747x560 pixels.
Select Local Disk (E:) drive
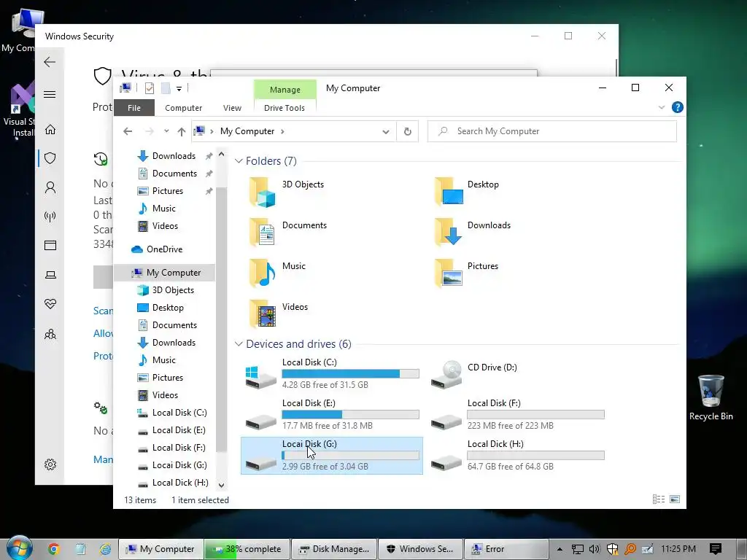click(x=332, y=414)
